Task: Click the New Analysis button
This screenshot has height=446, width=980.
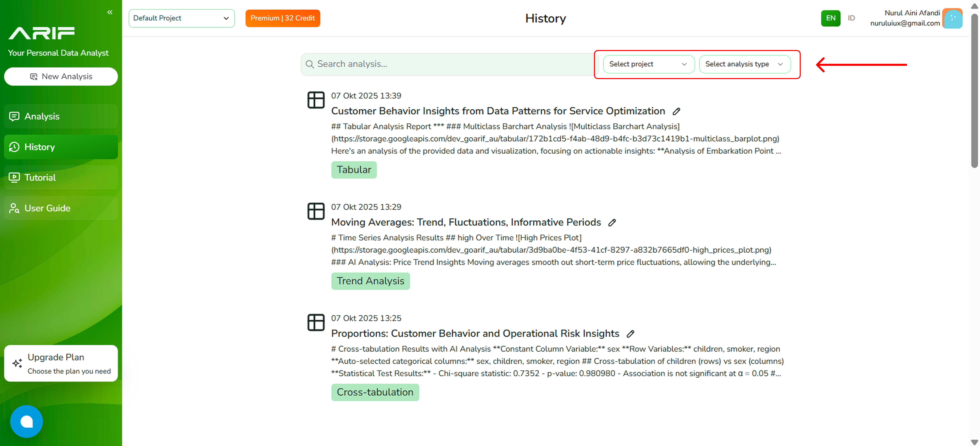Action: pyautogui.click(x=61, y=76)
